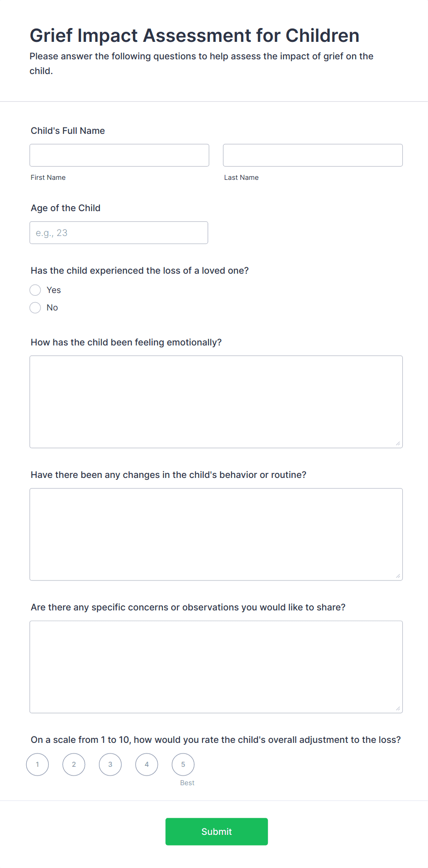Click the First Name input field

coord(119,155)
